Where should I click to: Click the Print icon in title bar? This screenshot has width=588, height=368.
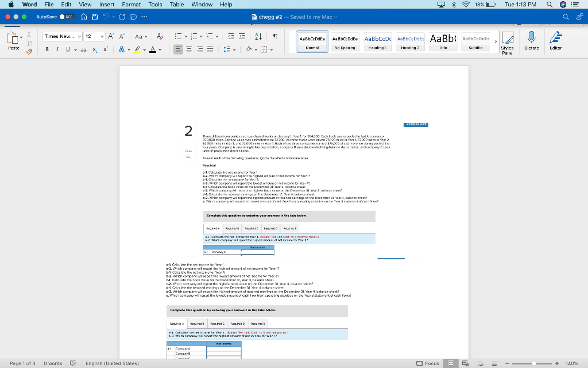pos(133,17)
